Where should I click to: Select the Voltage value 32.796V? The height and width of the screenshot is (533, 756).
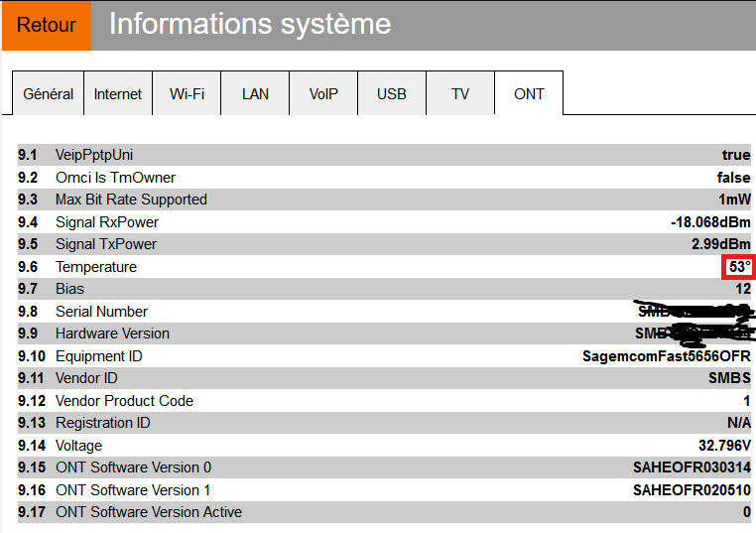click(x=724, y=446)
